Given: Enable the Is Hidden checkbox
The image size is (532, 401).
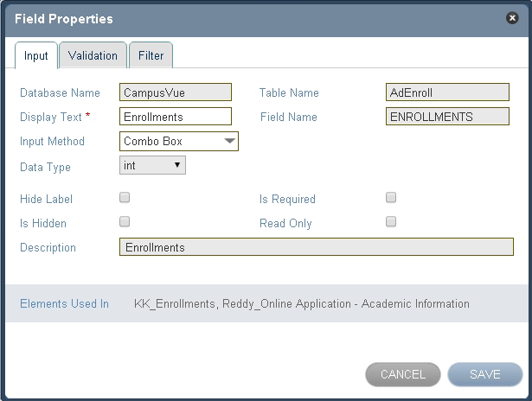Looking at the screenshot, I should 125,222.
